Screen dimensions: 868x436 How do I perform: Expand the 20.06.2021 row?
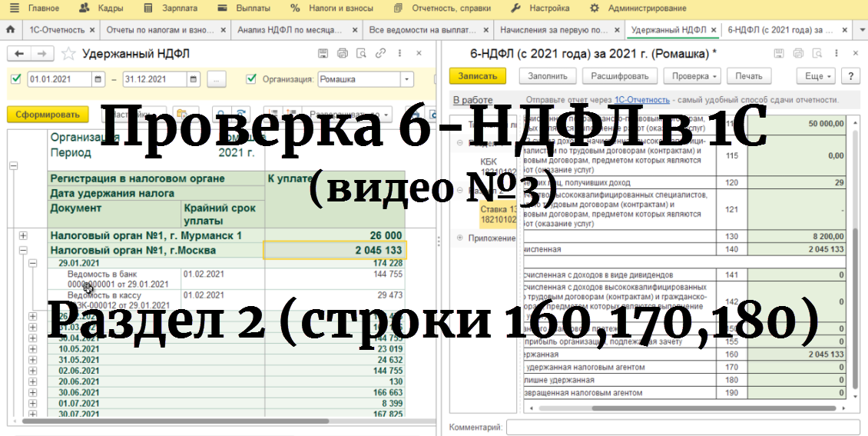33,381
